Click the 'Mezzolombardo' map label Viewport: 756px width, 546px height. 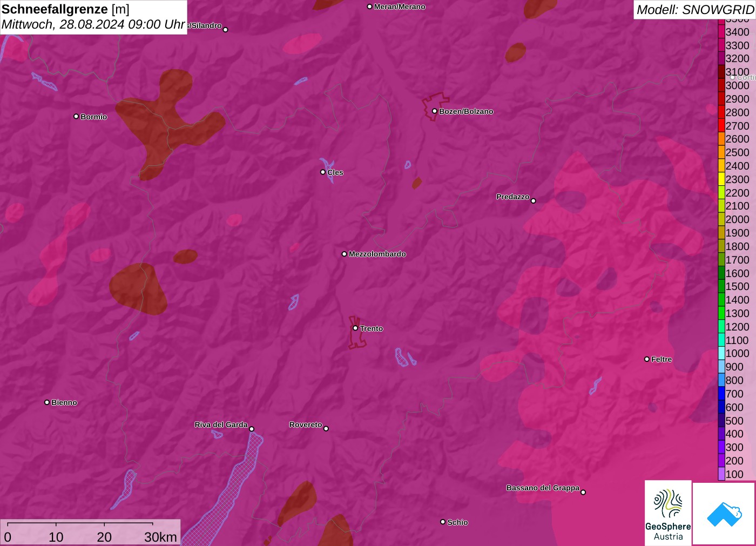coord(377,254)
